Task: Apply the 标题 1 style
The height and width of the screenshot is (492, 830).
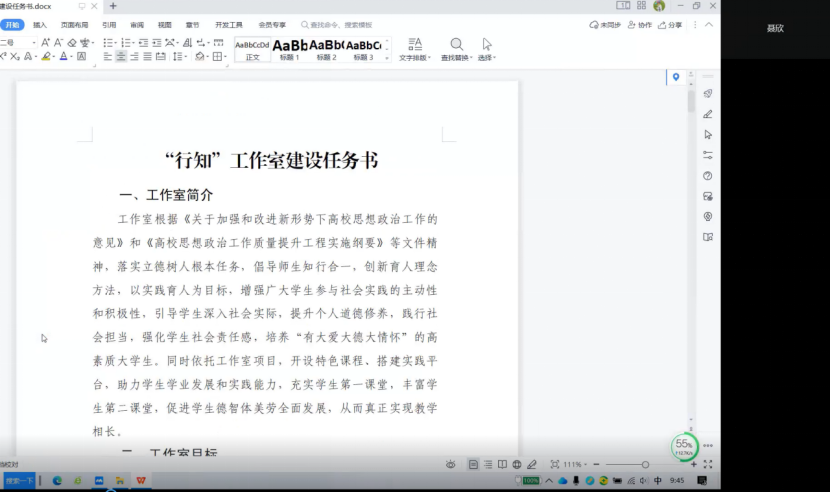Action: pos(290,50)
